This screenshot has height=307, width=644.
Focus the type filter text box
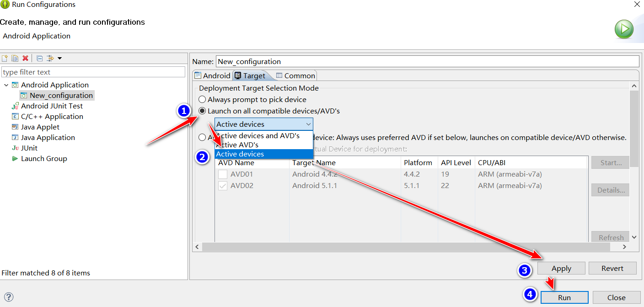tap(93, 72)
